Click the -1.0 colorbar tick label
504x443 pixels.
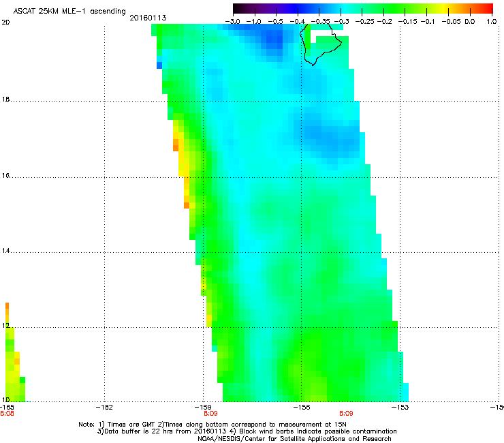[254, 22]
